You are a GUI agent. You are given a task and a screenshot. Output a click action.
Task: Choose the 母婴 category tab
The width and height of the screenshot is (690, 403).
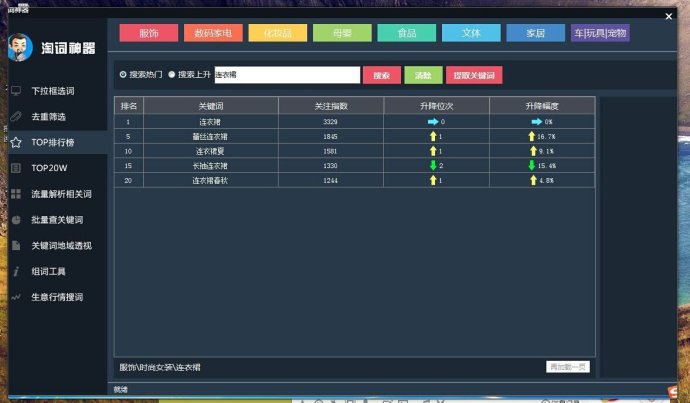point(342,33)
